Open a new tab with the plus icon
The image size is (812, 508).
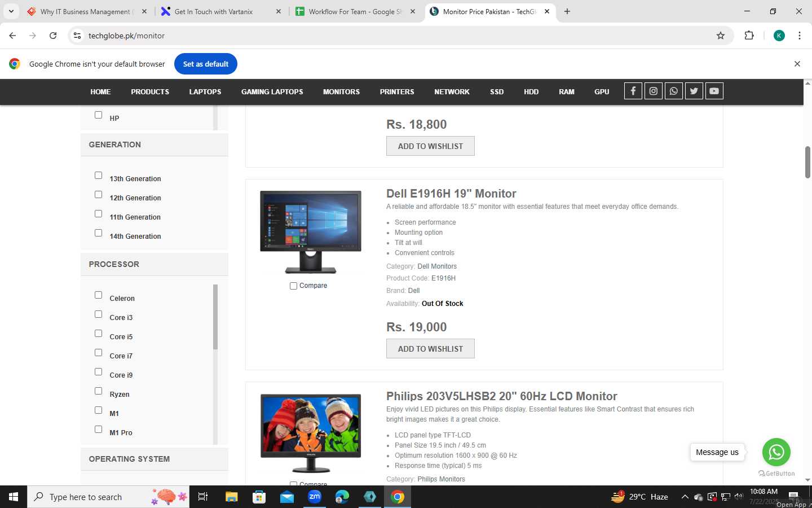pos(567,11)
